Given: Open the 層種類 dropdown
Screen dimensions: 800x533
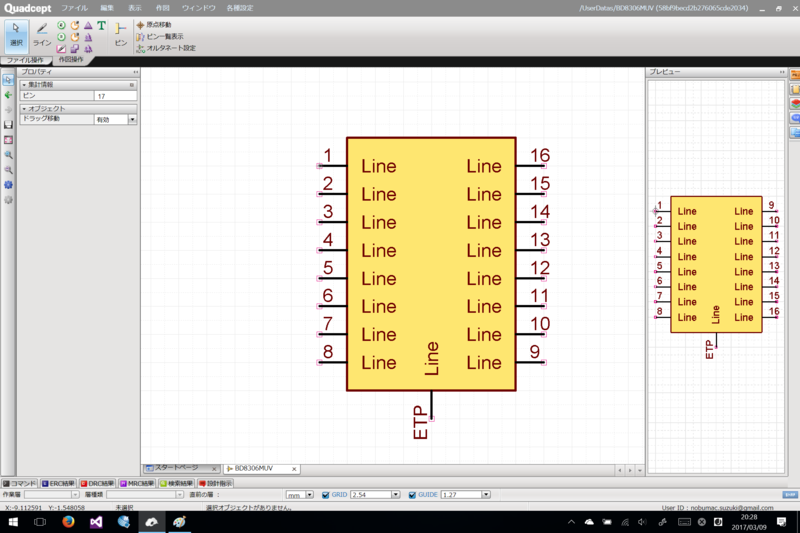Looking at the screenshot, I should [180, 495].
